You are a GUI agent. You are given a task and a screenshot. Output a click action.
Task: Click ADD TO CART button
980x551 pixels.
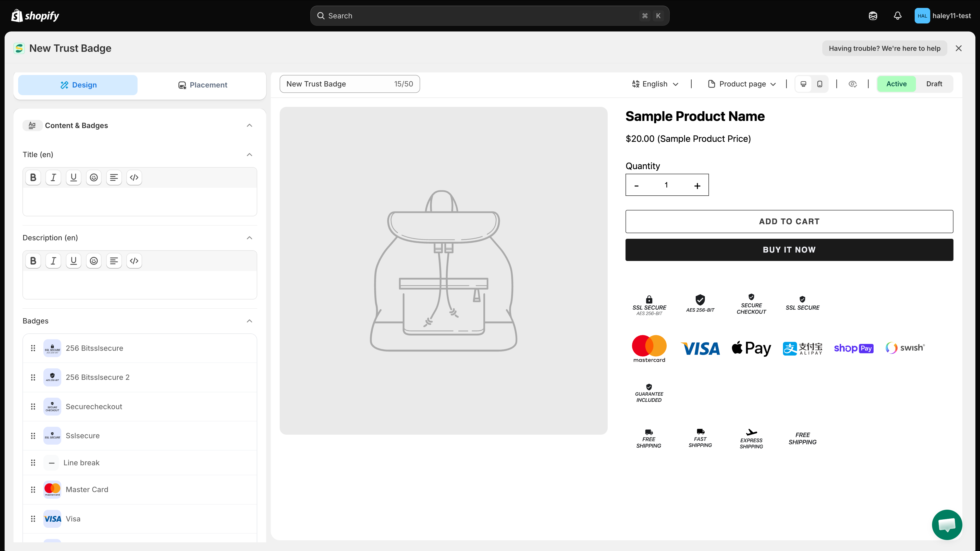pos(789,221)
